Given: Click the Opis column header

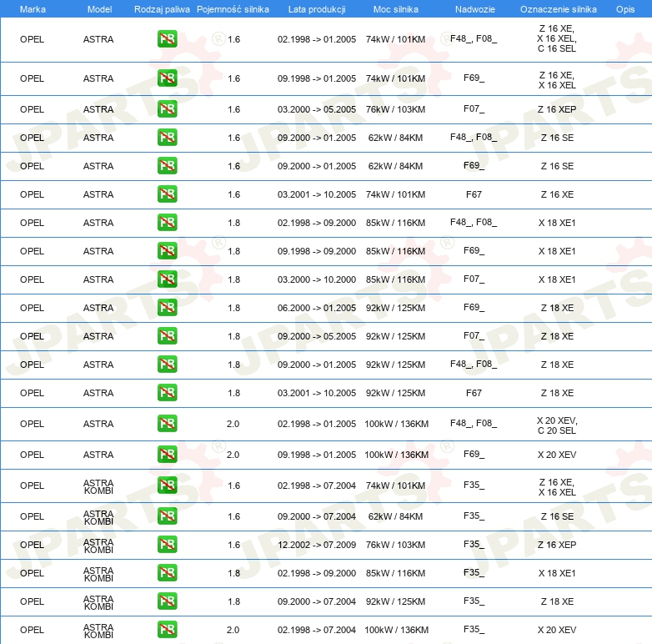Looking at the screenshot, I should tap(624, 8).
